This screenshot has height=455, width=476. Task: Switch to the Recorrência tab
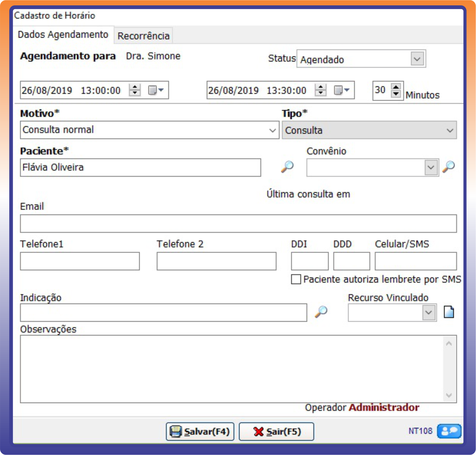(x=144, y=36)
